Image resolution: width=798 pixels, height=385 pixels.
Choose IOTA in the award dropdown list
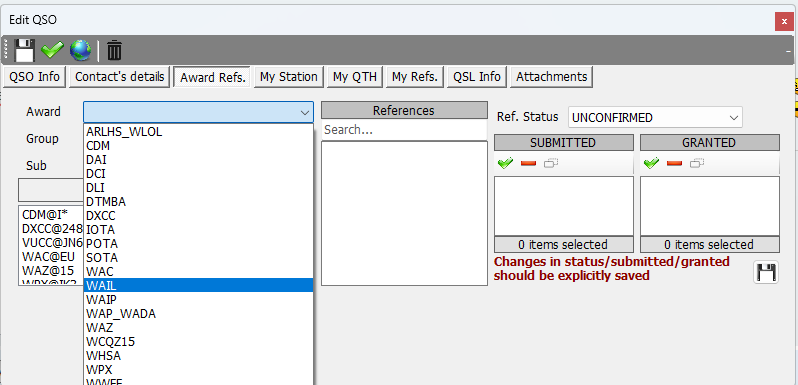pyautogui.click(x=198, y=230)
